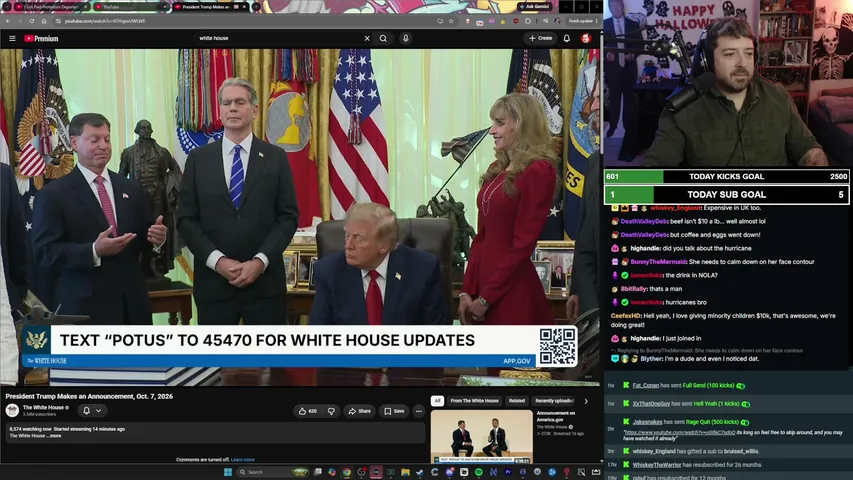Expand the description with '...more'
853x480 pixels.
click(54, 436)
